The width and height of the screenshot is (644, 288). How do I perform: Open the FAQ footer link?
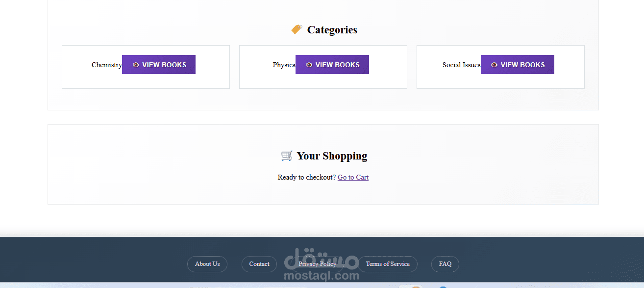tap(445, 264)
